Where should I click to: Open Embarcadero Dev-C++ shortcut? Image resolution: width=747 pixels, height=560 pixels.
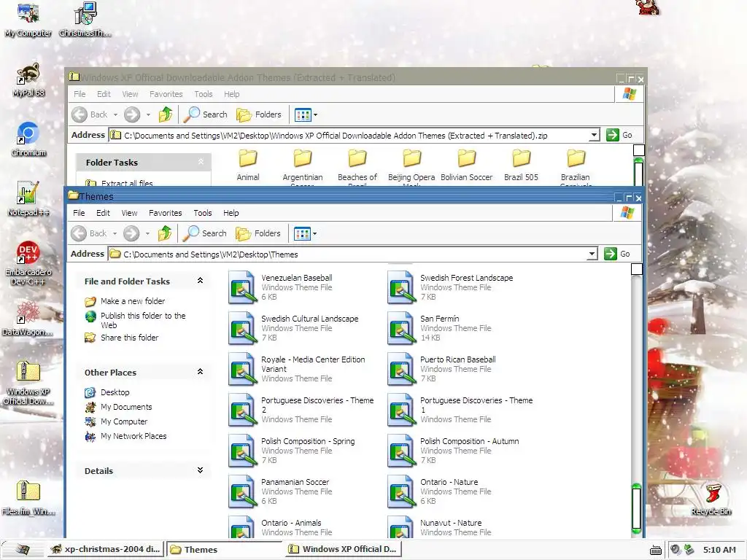pyautogui.click(x=28, y=262)
